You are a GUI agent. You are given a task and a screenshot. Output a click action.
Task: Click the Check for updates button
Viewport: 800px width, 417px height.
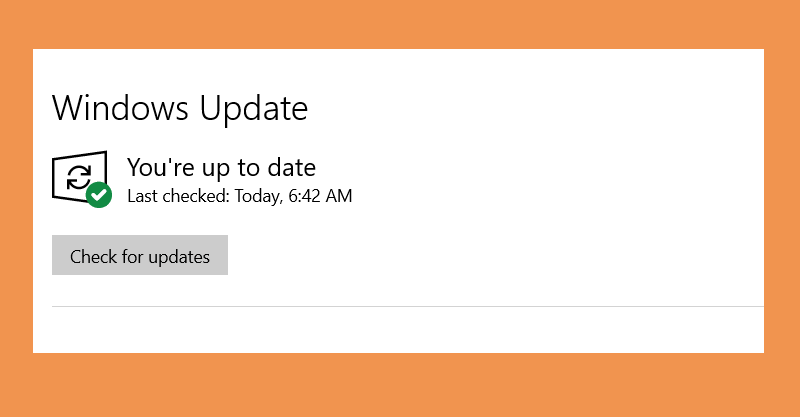click(x=140, y=255)
